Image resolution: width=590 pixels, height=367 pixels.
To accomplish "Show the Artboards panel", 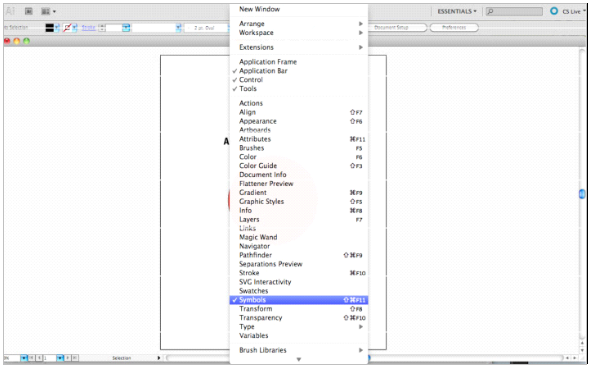I will coord(299,130).
